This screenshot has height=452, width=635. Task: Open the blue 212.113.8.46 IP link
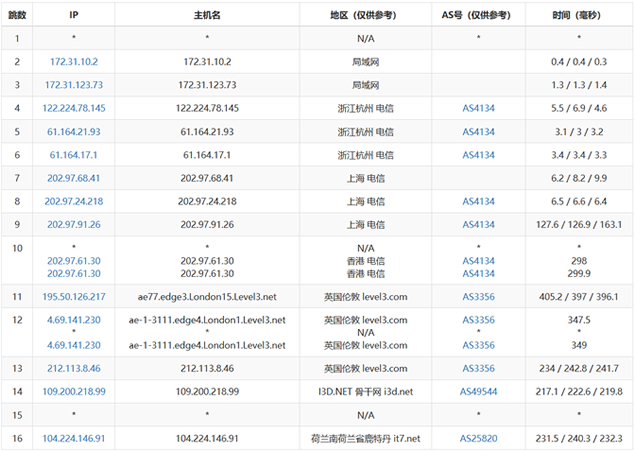75,368
